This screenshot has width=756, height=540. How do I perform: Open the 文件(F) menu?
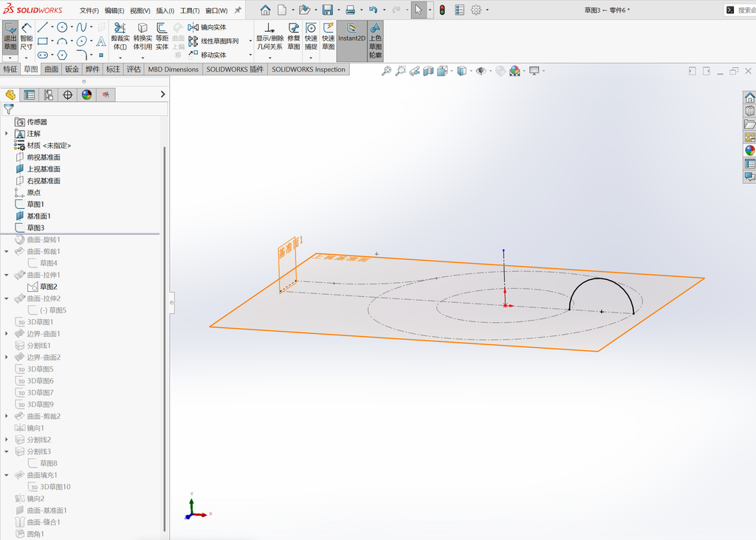pyautogui.click(x=89, y=10)
